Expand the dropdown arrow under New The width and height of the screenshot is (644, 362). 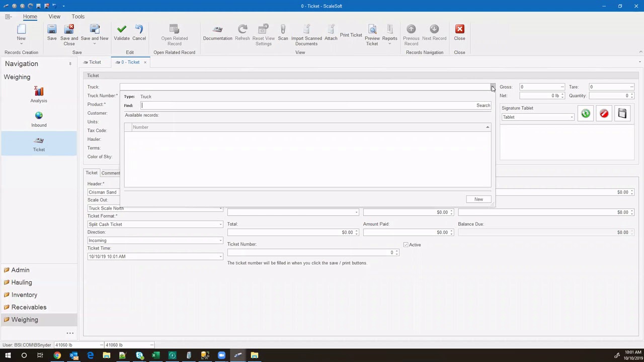(21, 44)
